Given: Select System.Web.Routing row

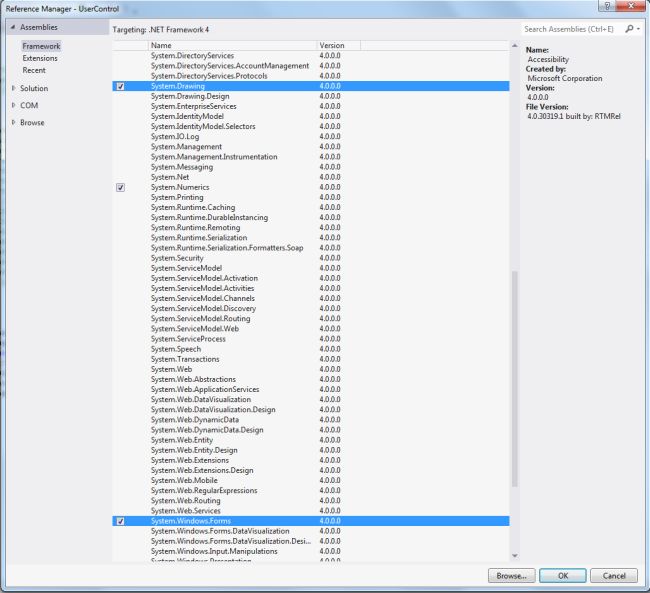Looking at the screenshot, I should tap(310, 501).
